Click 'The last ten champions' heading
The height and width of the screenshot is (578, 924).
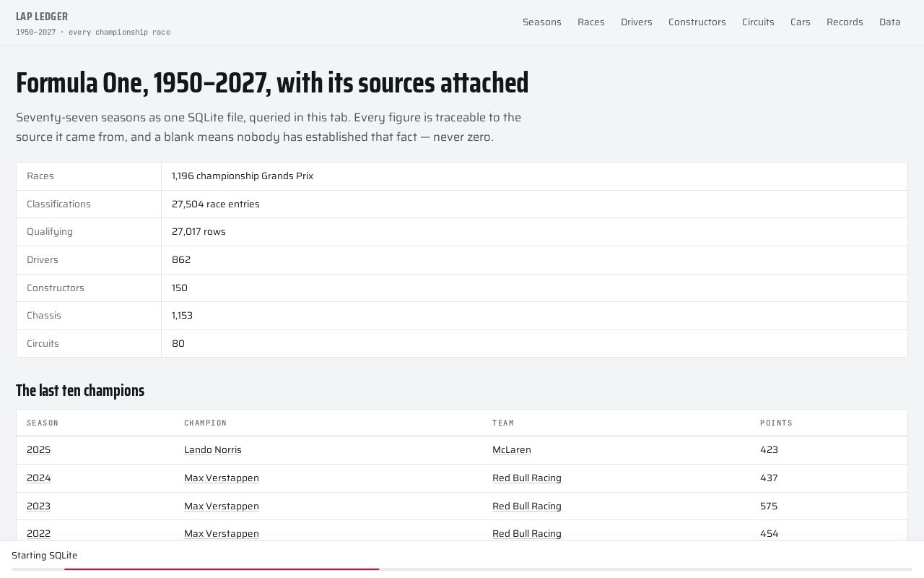click(80, 390)
